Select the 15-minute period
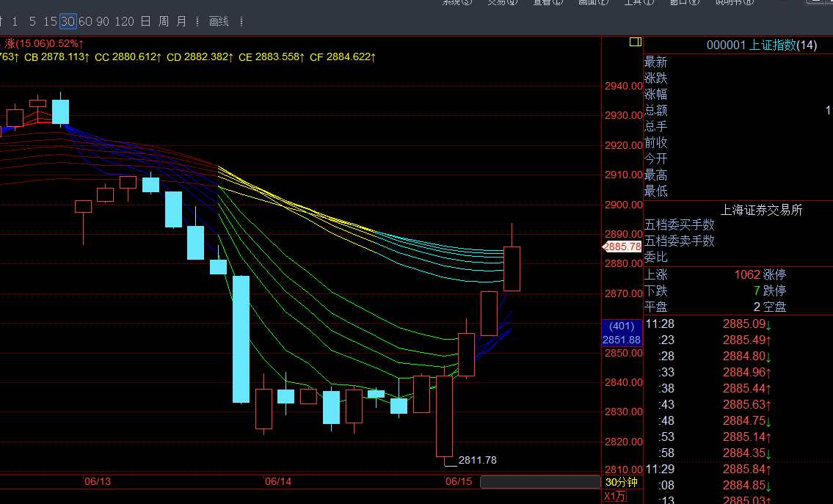The height and width of the screenshot is (504, 833). [50, 21]
